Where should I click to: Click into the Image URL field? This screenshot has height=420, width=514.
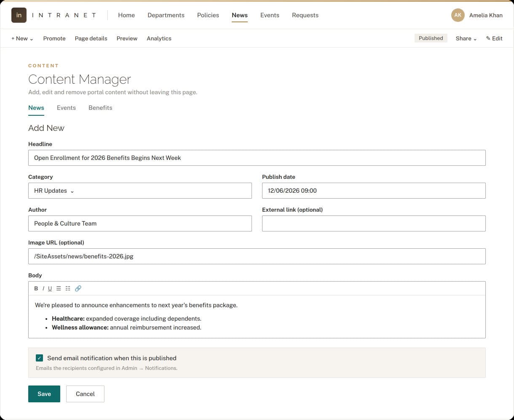[x=257, y=256]
